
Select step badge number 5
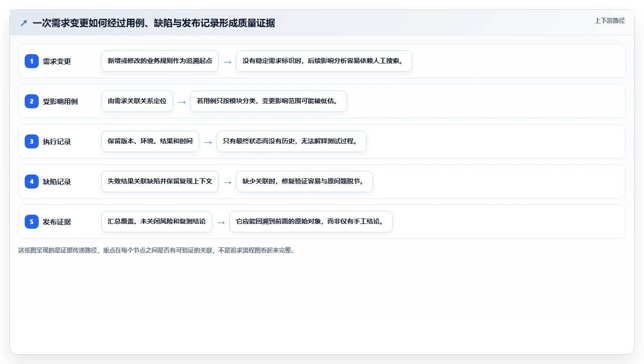32,222
